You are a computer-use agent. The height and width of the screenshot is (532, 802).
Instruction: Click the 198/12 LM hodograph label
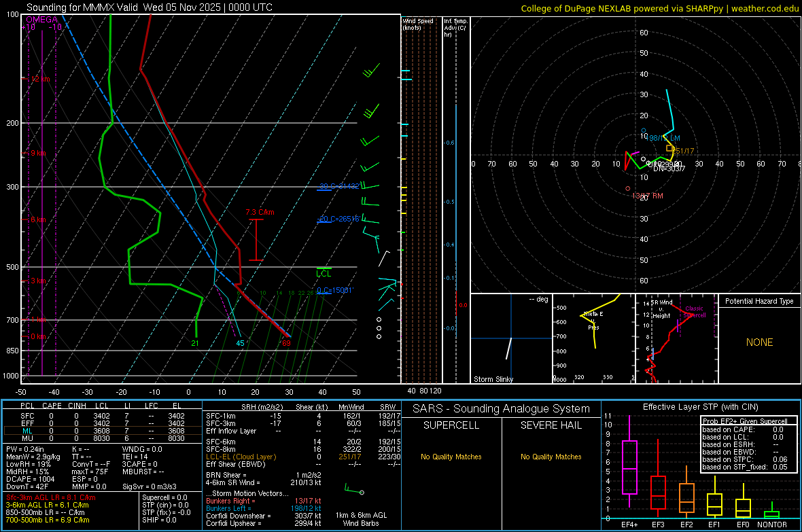664,138
